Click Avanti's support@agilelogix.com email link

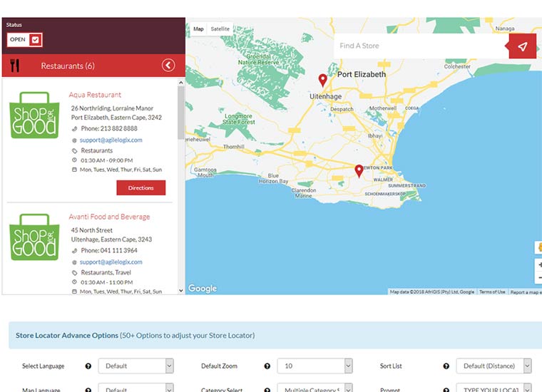[111, 262]
